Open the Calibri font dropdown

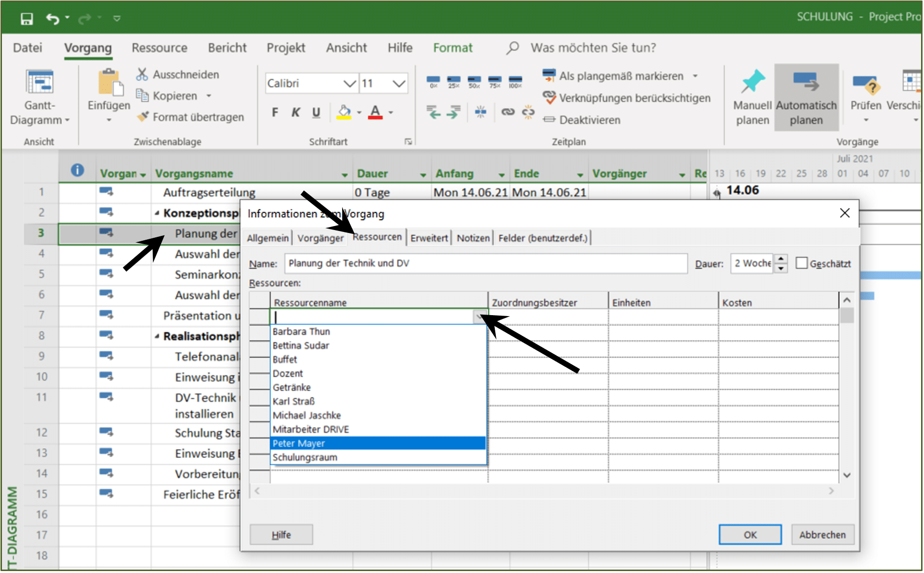(349, 84)
